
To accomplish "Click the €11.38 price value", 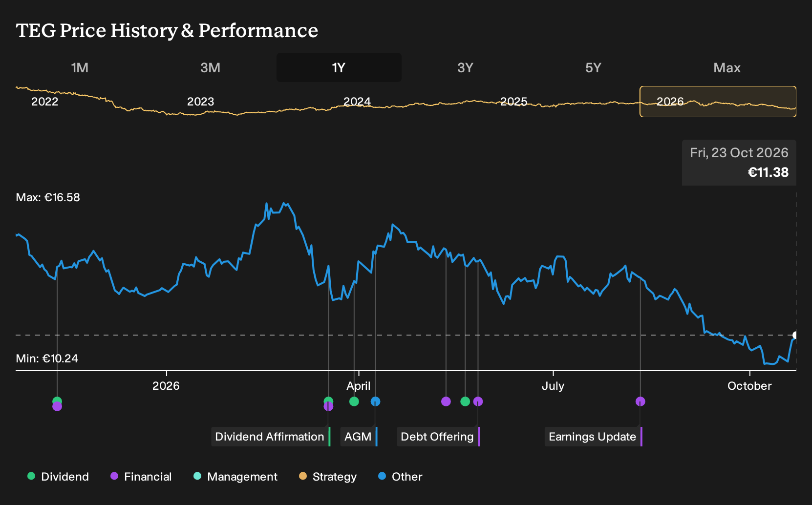I will (768, 172).
